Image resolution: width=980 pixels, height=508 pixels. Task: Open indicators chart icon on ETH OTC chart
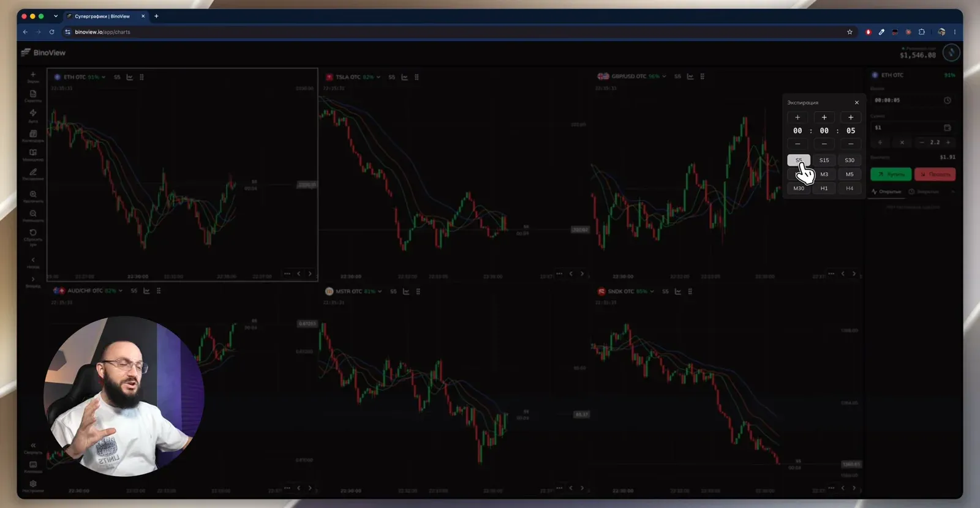[129, 77]
